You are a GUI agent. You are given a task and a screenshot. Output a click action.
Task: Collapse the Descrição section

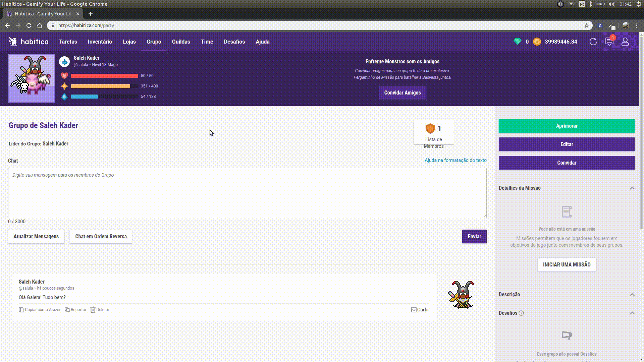[x=632, y=295]
